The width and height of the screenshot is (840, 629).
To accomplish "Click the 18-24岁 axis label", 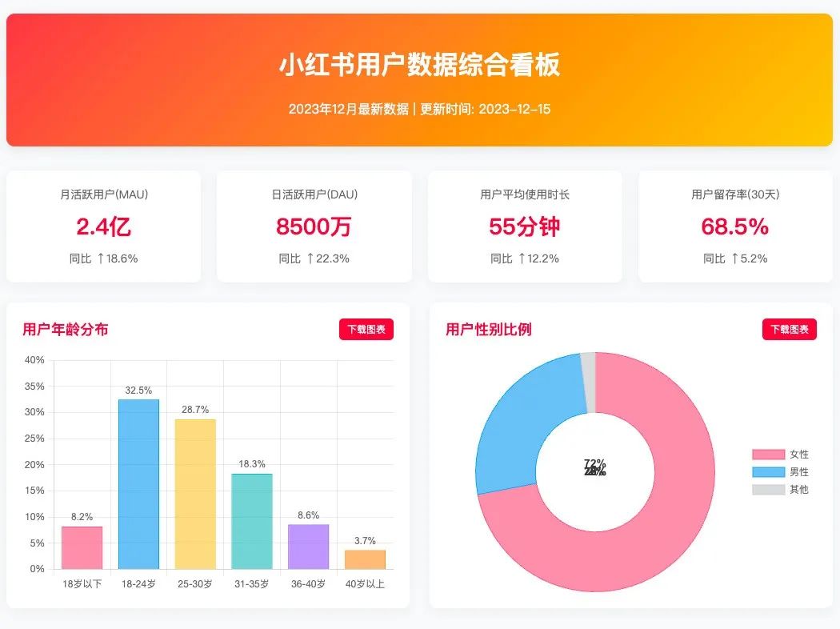I will pos(138,584).
